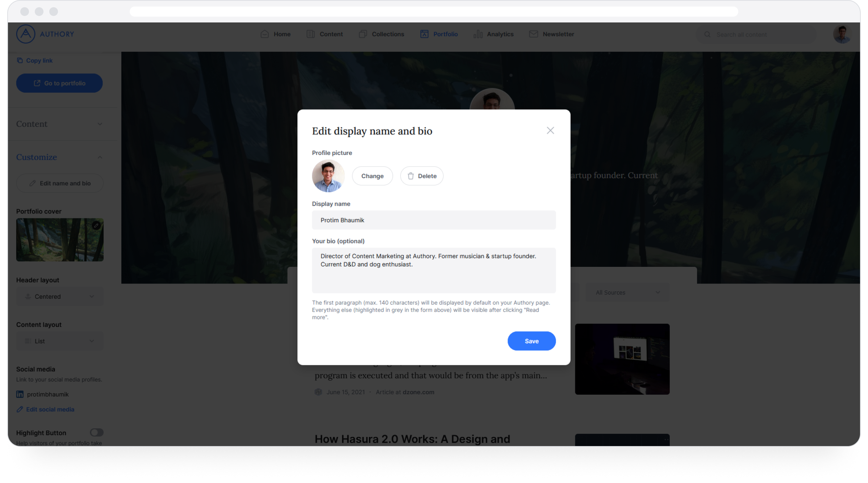Click the profile picture in the dialog
Screen dimensions: 868x483
(x=328, y=176)
